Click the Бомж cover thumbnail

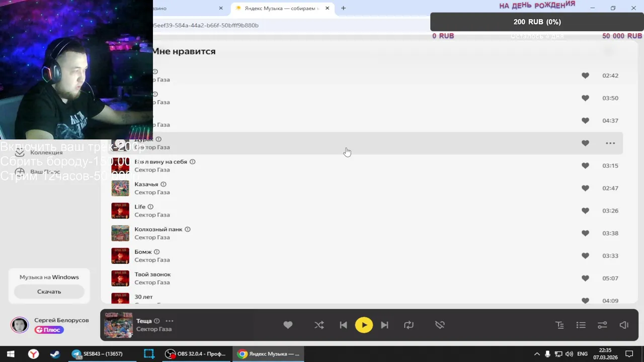(x=120, y=255)
